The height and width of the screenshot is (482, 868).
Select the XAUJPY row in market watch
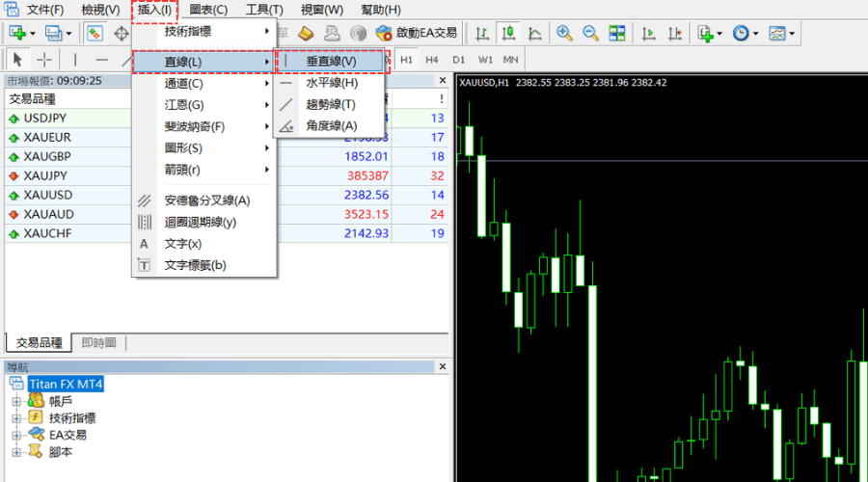coord(46,175)
